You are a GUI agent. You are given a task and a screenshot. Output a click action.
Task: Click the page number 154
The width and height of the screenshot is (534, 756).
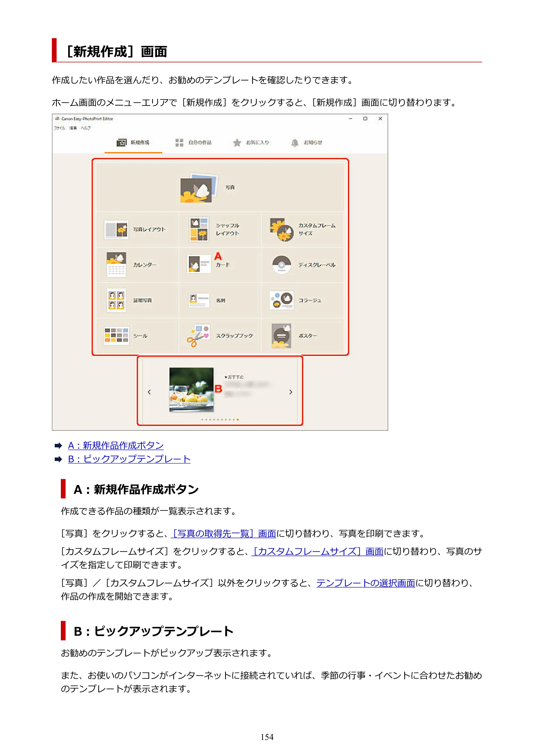267,737
